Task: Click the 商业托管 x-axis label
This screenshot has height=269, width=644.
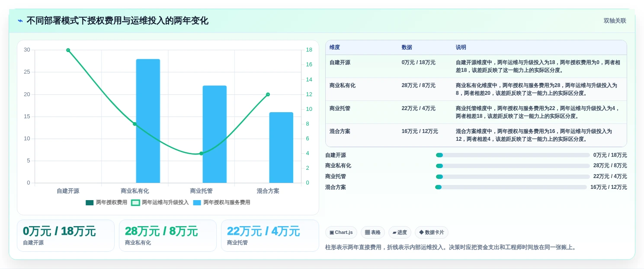Action: 201,191
